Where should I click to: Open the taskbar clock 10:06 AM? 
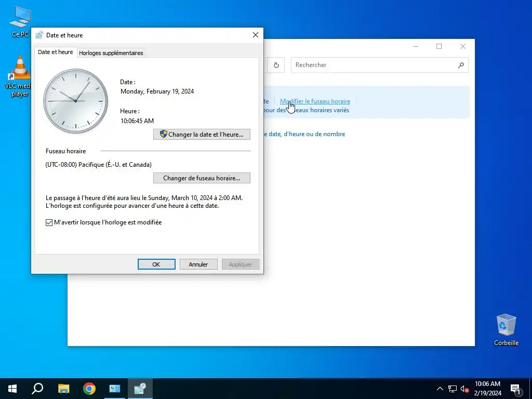coord(487,389)
